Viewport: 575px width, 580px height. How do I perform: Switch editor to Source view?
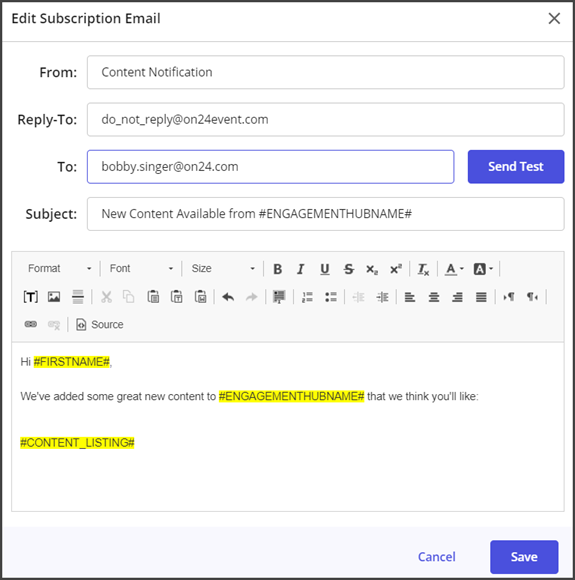(100, 324)
